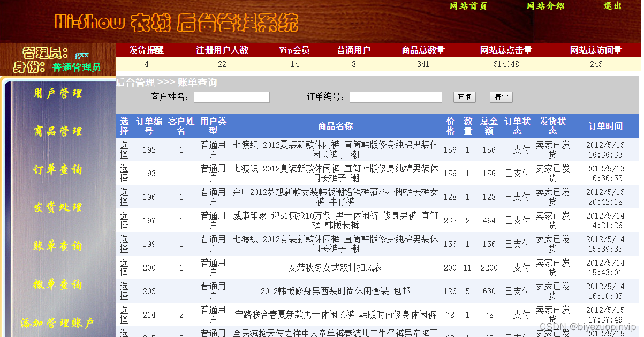Click total amount 630 in order 203

coord(489,291)
